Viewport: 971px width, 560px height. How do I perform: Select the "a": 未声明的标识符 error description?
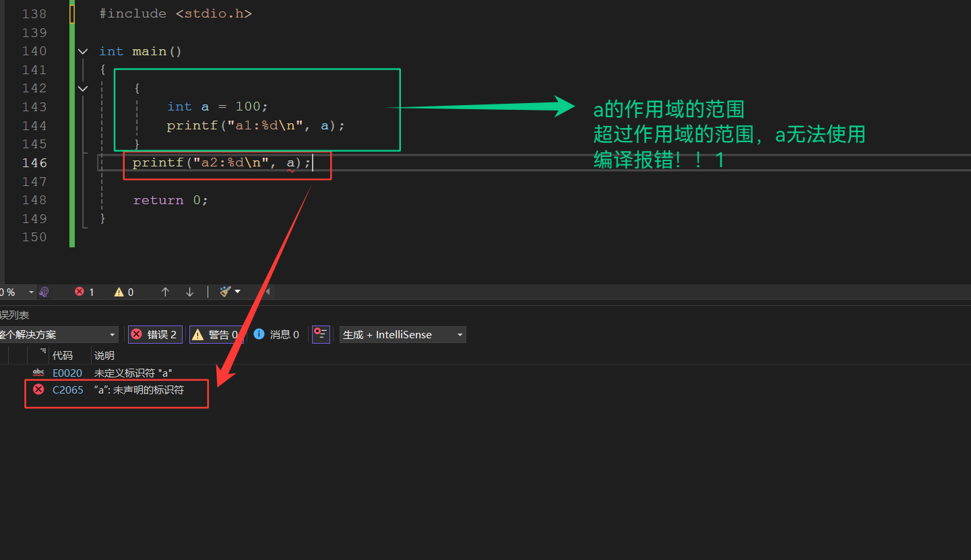139,390
